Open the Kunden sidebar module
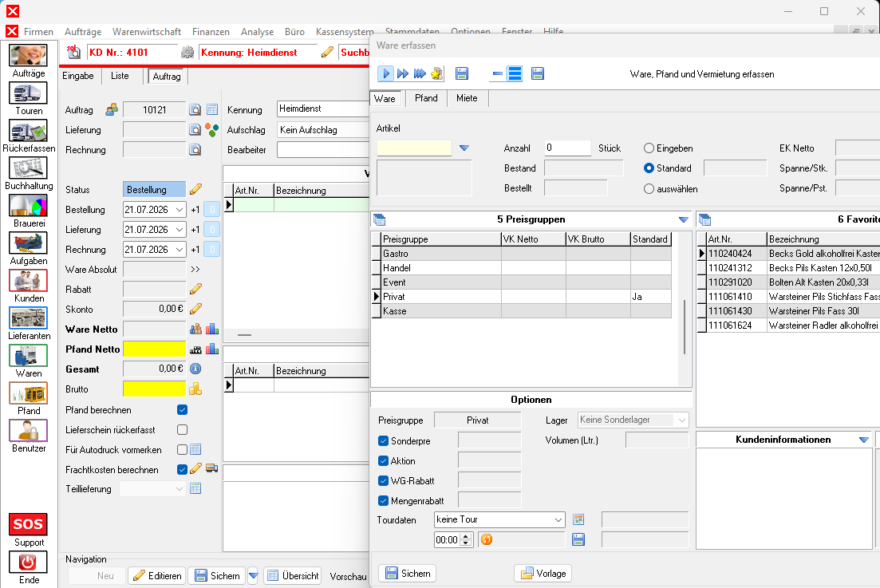This screenshot has width=880, height=588. 28,281
